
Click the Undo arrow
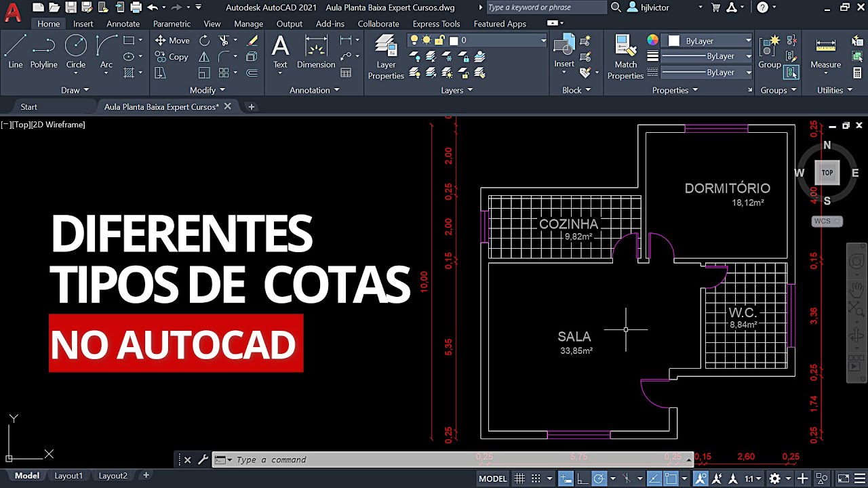[x=152, y=7]
